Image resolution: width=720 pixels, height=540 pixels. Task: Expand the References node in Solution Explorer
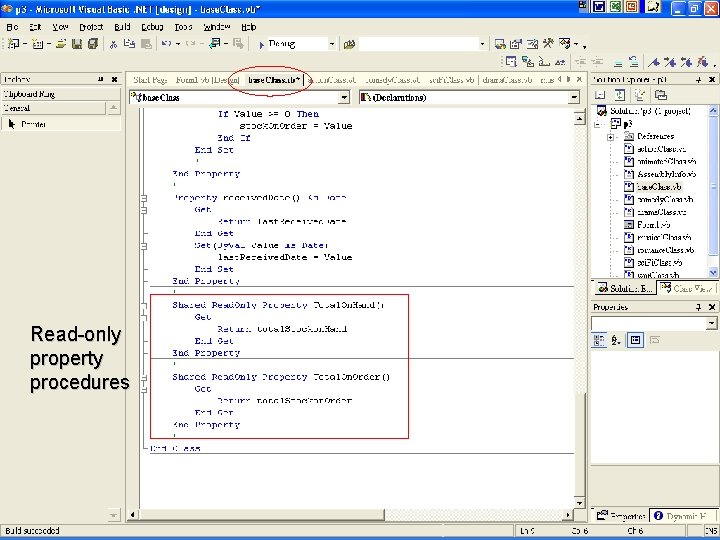(610, 136)
